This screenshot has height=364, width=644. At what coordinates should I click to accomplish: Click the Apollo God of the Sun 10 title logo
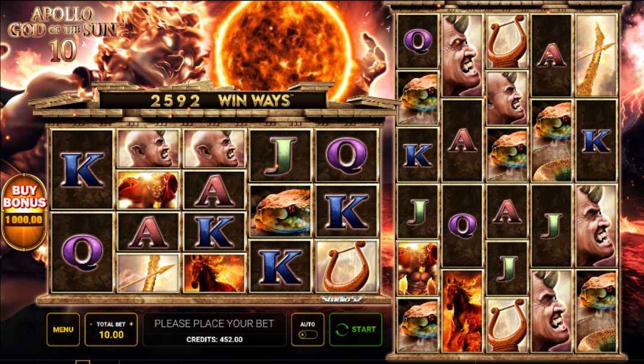tap(64, 33)
